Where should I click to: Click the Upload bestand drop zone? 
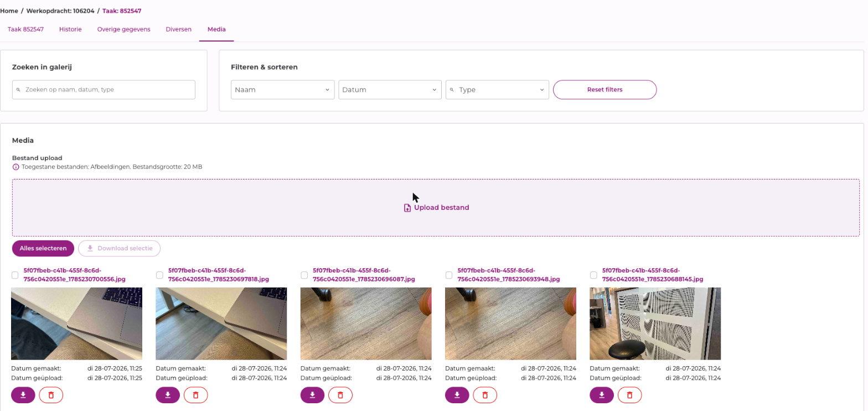pos(436,208)
